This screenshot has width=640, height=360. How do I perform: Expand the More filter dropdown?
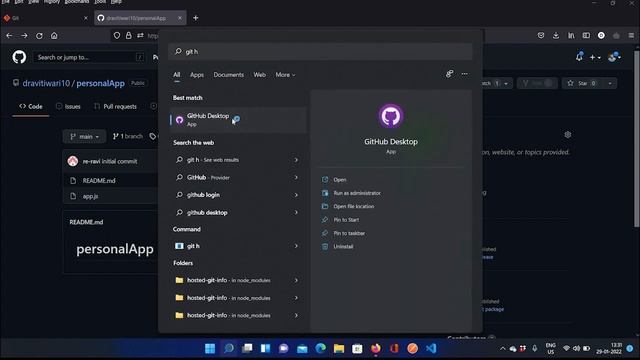point(285,75)
